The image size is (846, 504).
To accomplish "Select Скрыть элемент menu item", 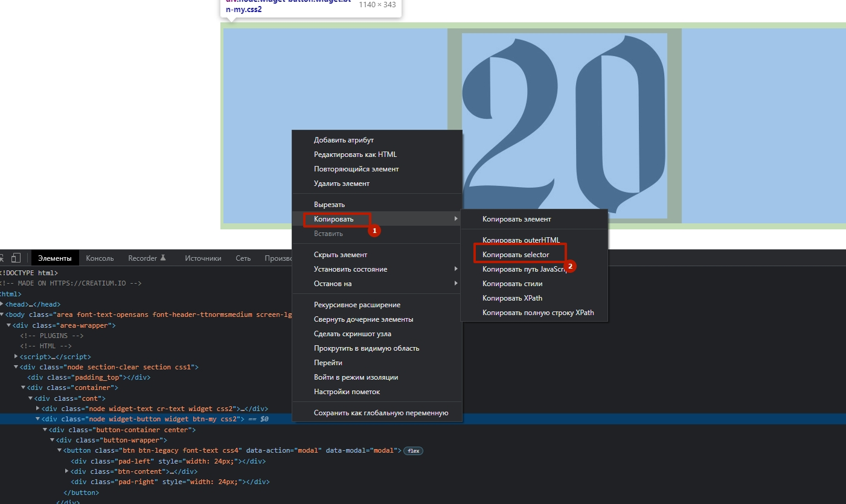I will tap(377, 255).
